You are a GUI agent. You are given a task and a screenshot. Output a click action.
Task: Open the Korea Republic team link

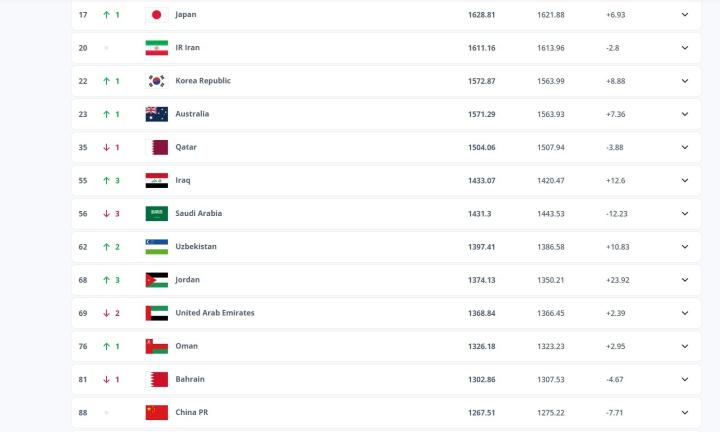(x=202, y=81)
